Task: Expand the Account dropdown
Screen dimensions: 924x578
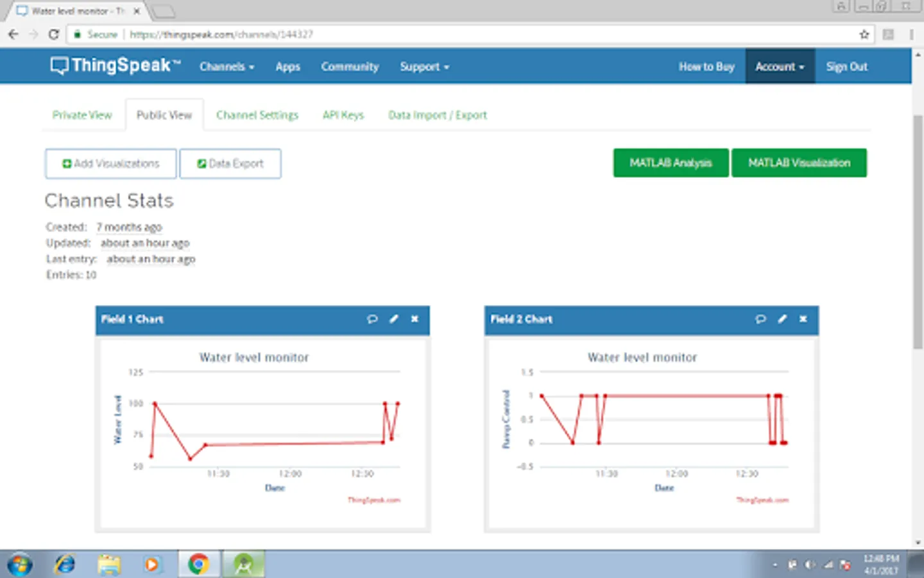Action: pos(780,66)
